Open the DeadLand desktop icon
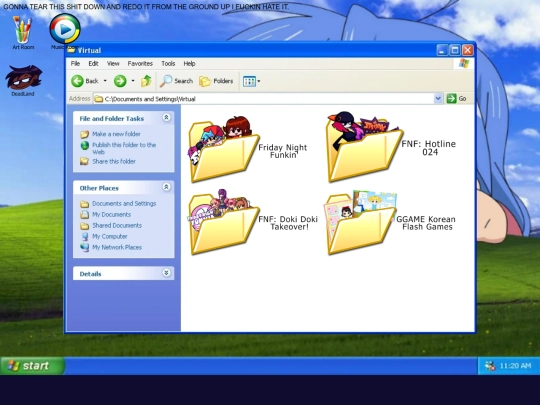The height and width of the screenshot is (405, 540). tap(23, 81)
